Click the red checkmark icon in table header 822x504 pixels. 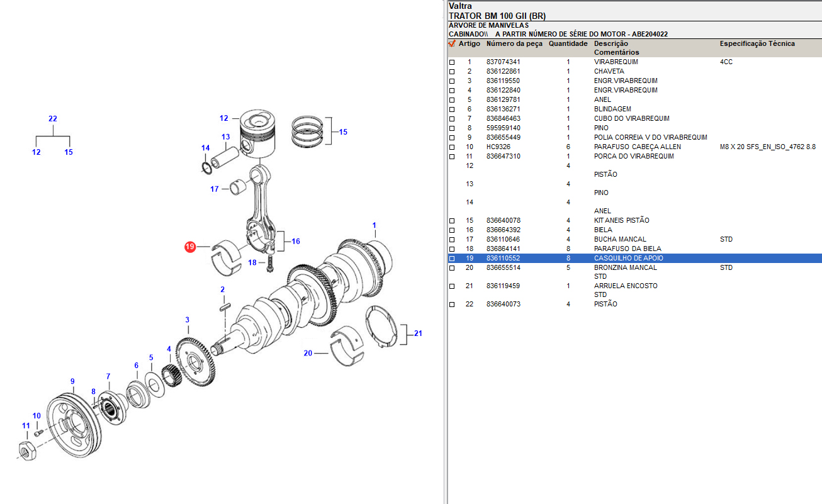pos(451,44)
